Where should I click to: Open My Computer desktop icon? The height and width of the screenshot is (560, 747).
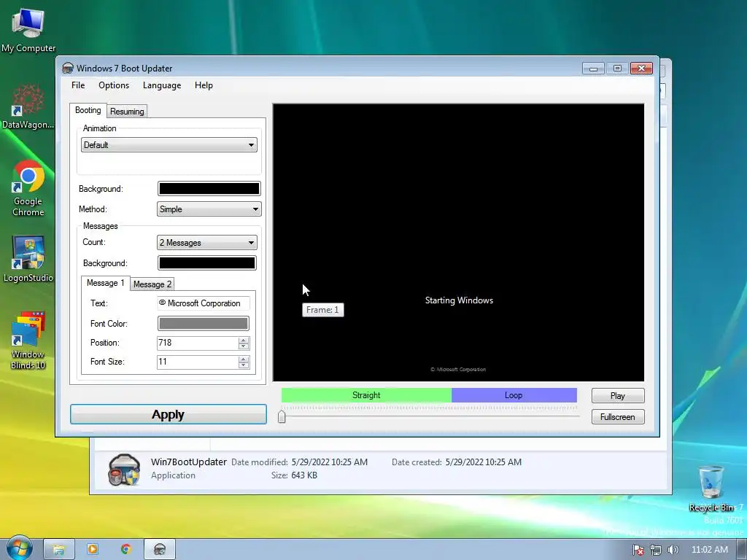tap(28, 30)
